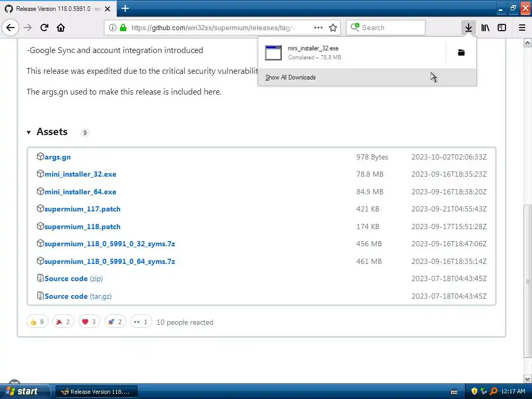
Task: Click the security shield tray icon
Action: (x=474, y=391)
